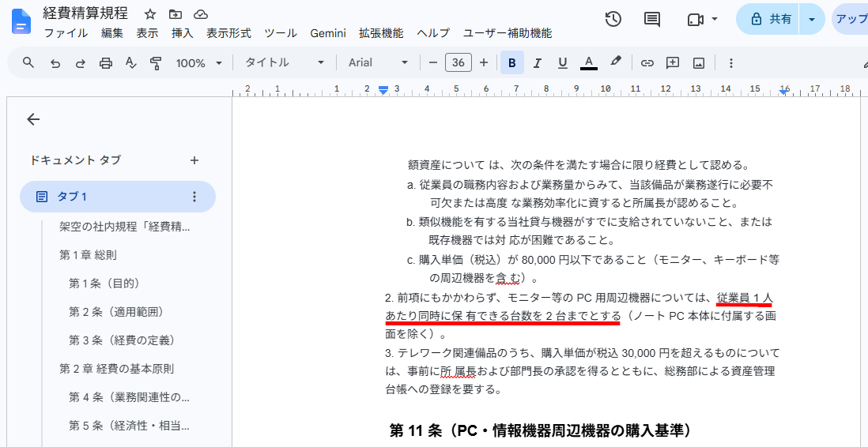Click the right indent ruler marker
Screen dimensions: 868x447
783,92
